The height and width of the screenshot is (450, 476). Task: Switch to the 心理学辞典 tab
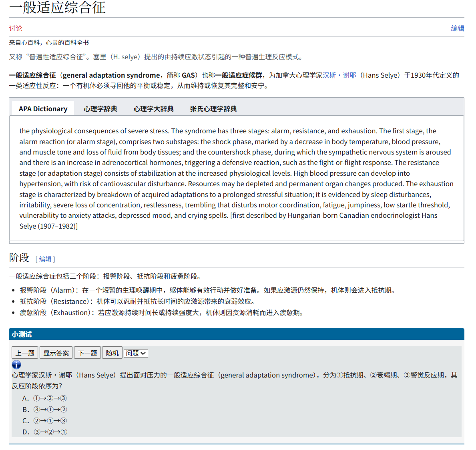tap(100, 108)
